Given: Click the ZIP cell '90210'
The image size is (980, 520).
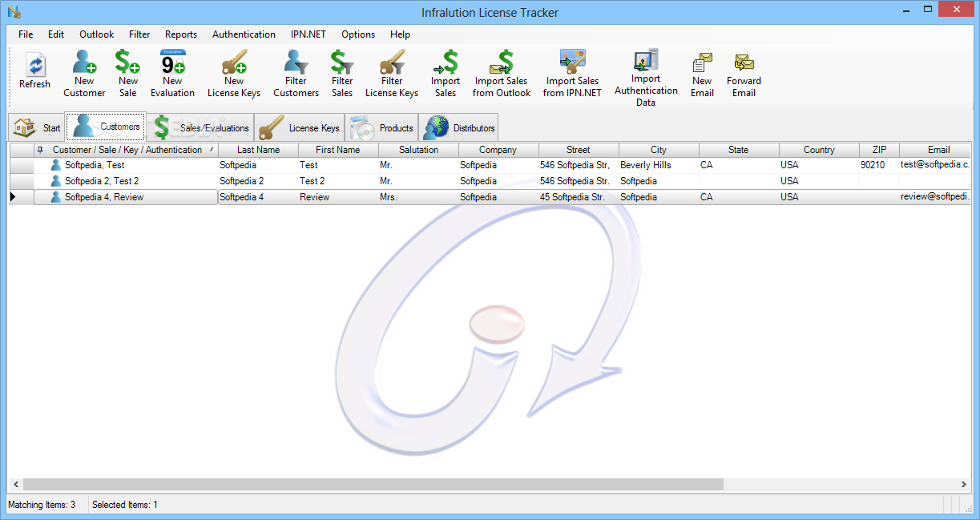Looking at the screenshot, I should 879,165.
